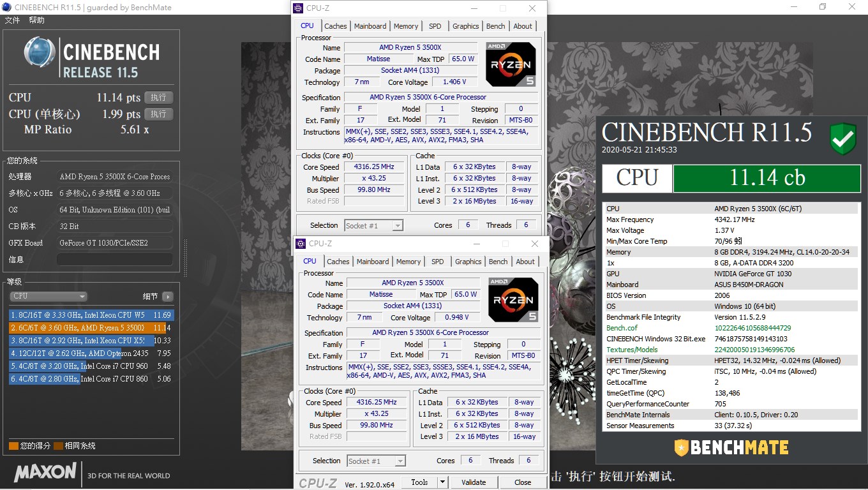
Task: Switch to About tab in rear CPU-Z window
Action: click(x=523, y=26)
